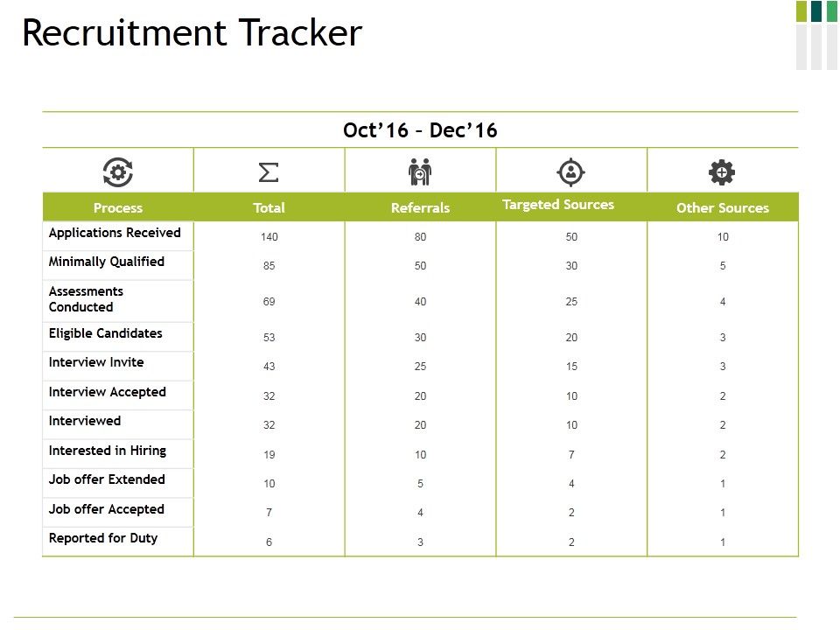Click Job offer Accepted total value 7
Viewport: 840px width, 630px height.
pos(269,513)
